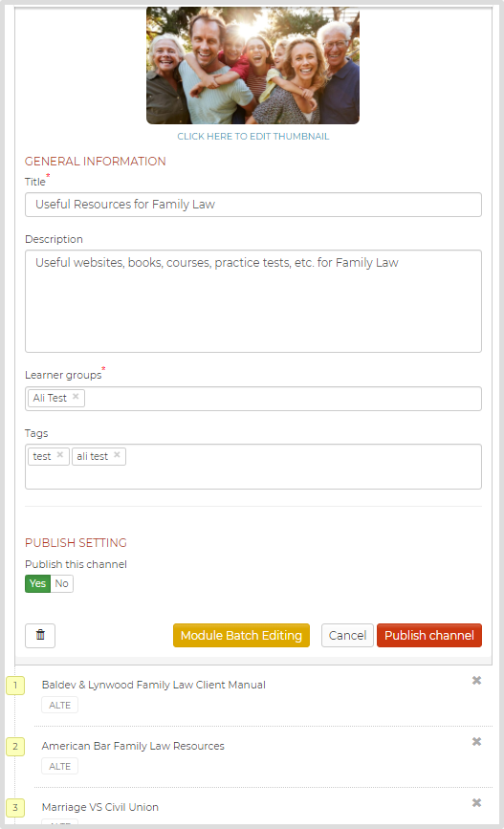Click the Publish channel button
The height and width of the screenshot is (829, 504).
click(429, 636)
